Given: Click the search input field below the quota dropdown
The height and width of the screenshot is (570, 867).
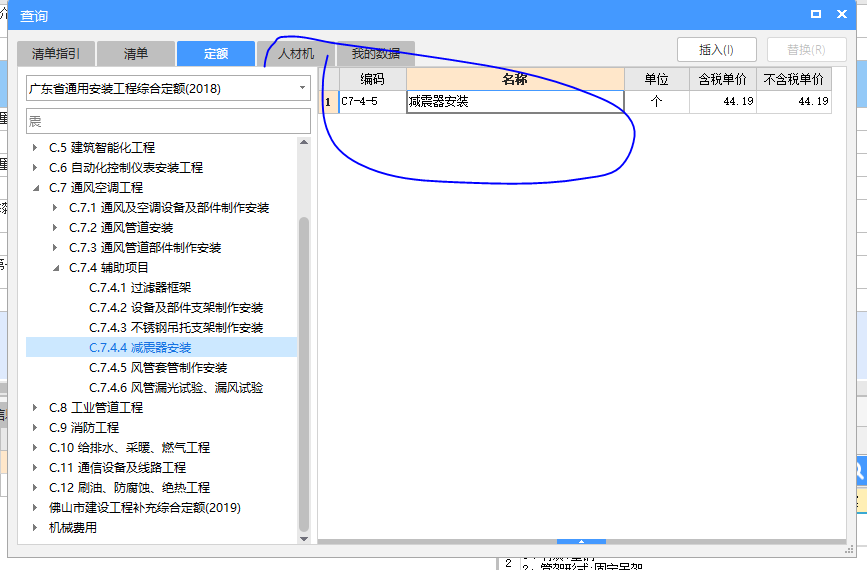Looking at the screenshot, I should coord(168,121).
